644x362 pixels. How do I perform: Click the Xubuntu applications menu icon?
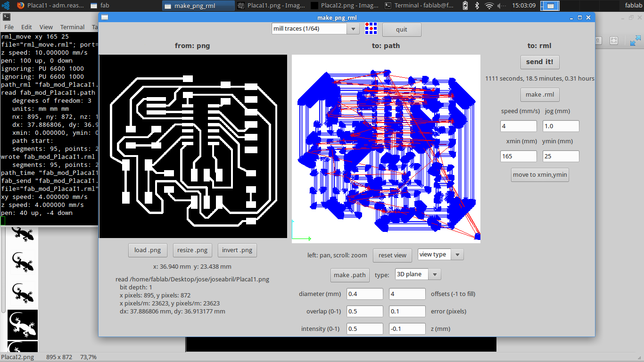(x=6, y=6)
